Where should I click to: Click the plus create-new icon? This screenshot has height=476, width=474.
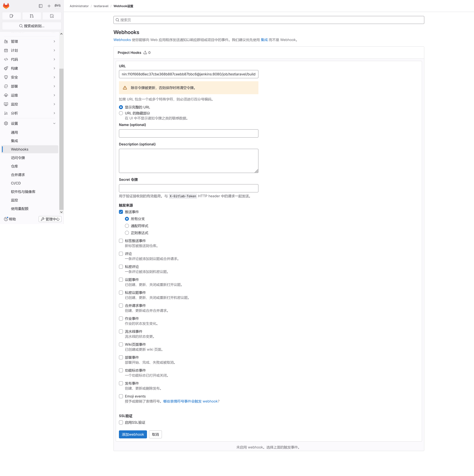click(x=49, y=6)
